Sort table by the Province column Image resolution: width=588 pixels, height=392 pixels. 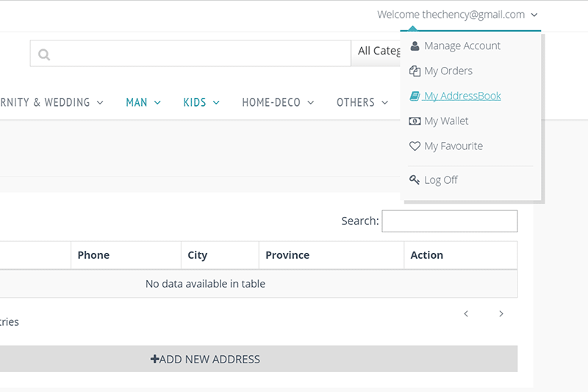(331, 255)
